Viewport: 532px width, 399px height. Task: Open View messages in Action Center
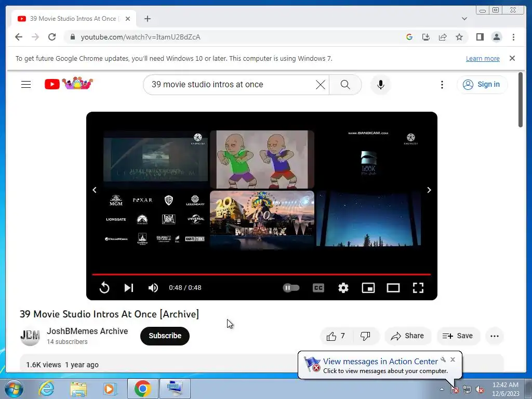coord(380,362)
